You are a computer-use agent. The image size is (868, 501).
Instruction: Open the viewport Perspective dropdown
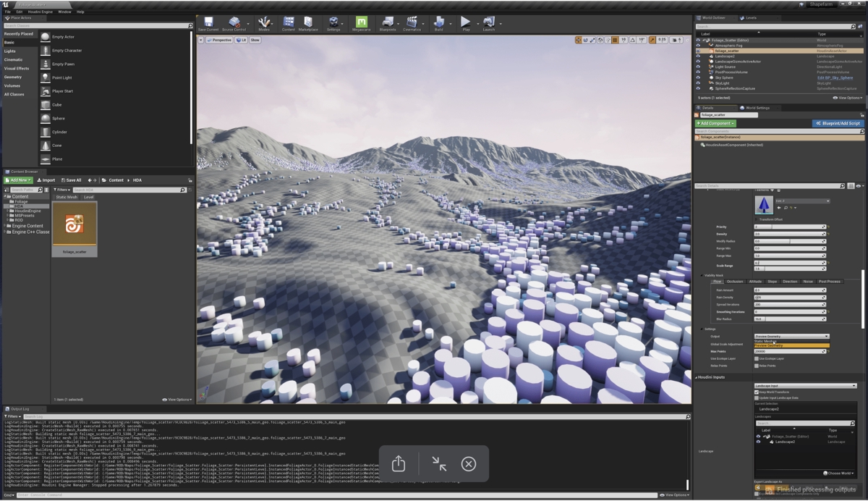218,40
